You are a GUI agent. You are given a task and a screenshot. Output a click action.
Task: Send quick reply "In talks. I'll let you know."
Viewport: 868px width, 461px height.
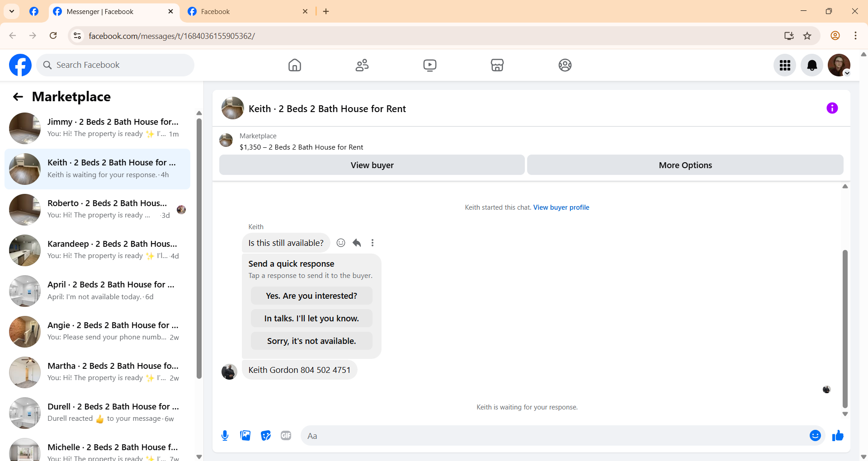311,318
